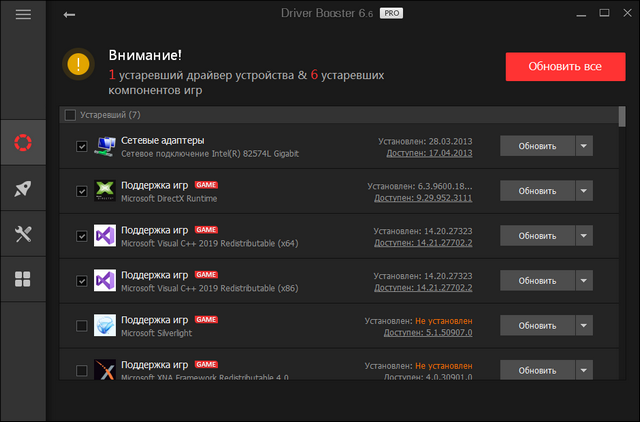
Task: Open the rocket Boost section
Action: (23, 188)
